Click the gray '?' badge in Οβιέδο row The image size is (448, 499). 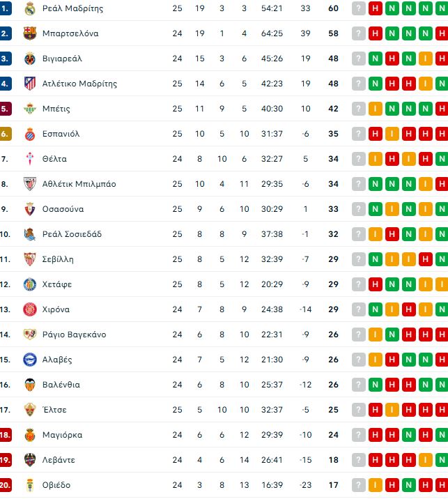pyautogui.click(x=359, y=485)
